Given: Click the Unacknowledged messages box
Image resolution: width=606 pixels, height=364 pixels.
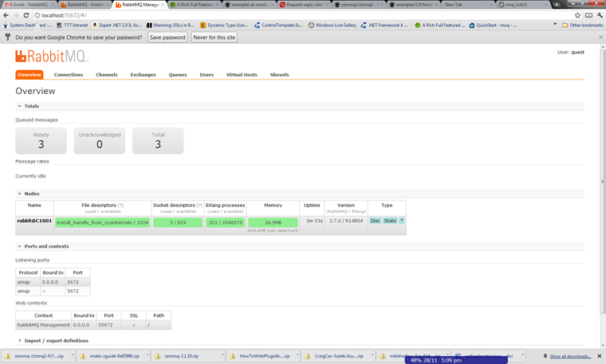Looking at the screenshot, I should pyautogui.click(x=100, y=141).
